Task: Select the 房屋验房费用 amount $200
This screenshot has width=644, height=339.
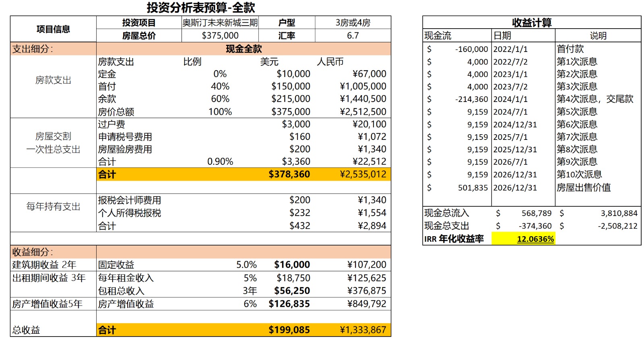Action: (300, 149)
